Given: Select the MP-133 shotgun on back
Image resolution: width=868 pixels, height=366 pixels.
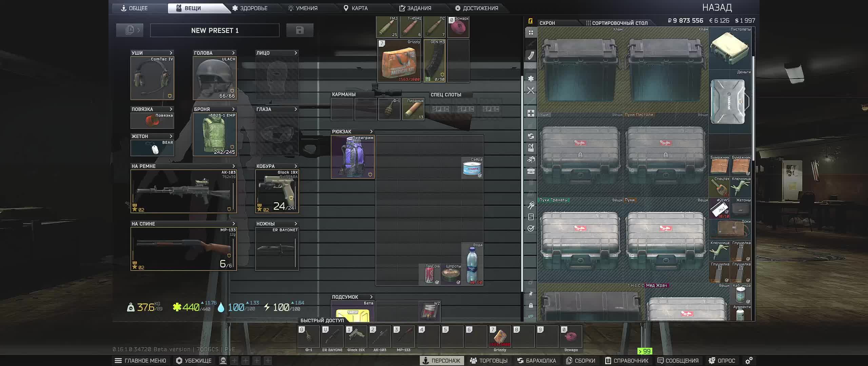Looking at the screenshot, I should pos(183,249).
